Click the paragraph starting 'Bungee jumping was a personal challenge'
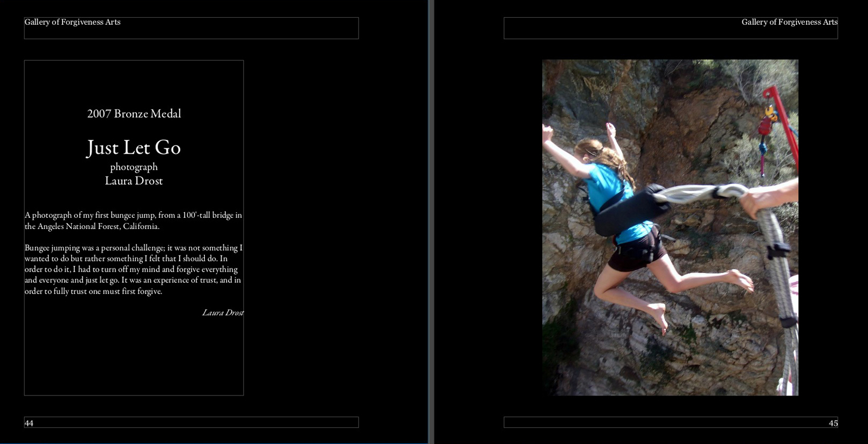The image size is (868, 444). pyautogui.click(x=134, y=269)
